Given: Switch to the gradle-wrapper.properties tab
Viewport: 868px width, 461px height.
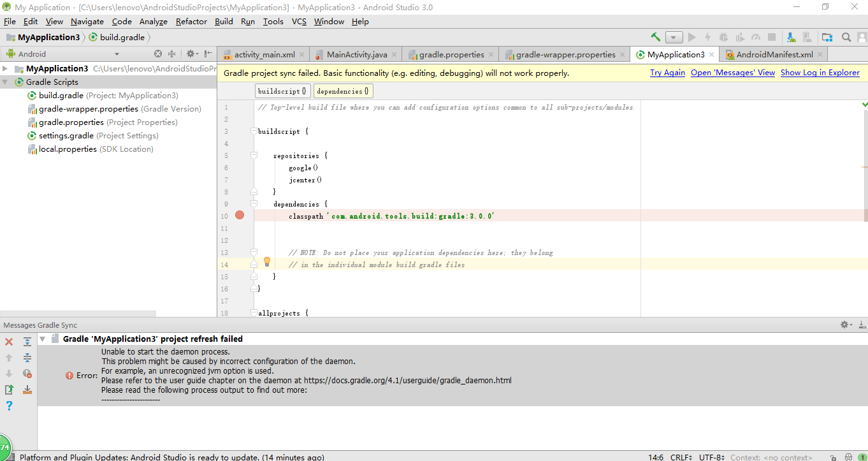Looking at the screenshot, I should coord(566,54).
